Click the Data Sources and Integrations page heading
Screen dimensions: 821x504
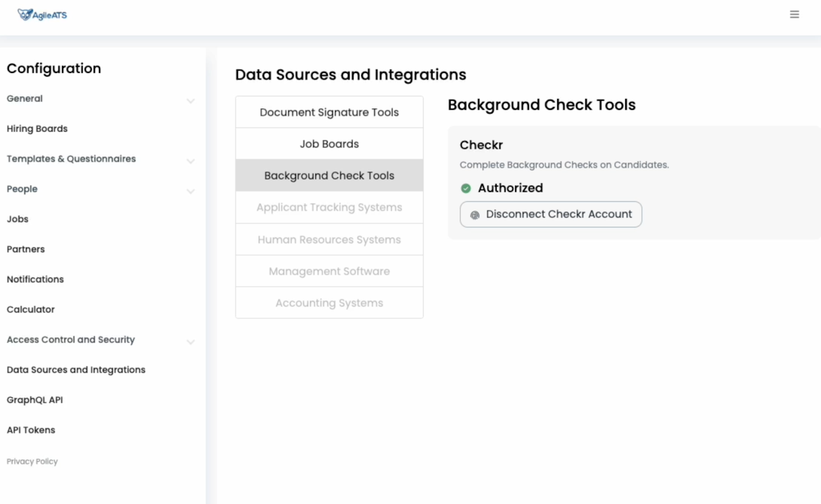[x=351, y=75]
